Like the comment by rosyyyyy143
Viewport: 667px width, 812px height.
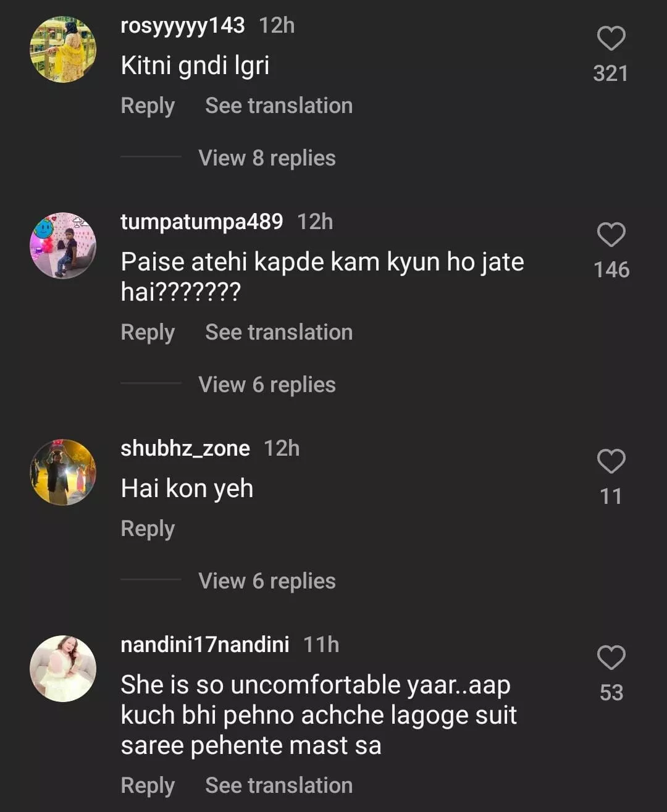(x=611, y=39)
